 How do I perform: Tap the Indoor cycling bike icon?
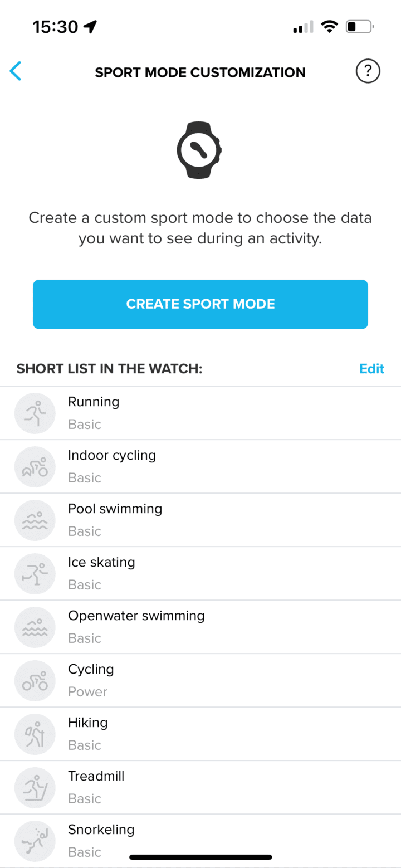(35, 466)
